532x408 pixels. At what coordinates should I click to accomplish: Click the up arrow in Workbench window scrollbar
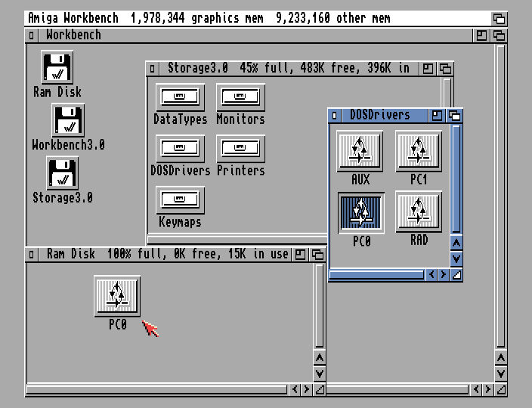point(501,358)
